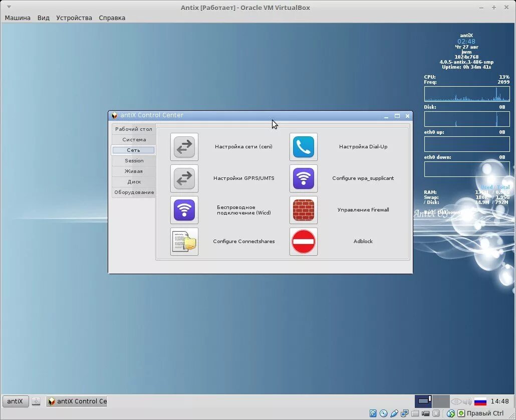
Task: Click VirtualBox network adapters status icon
Action: click(404, 413)
